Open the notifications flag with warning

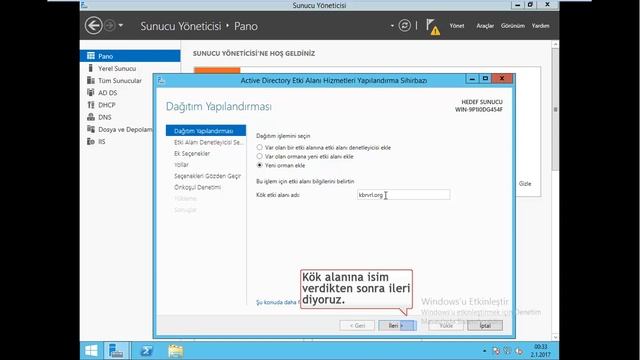click(433, 27)
